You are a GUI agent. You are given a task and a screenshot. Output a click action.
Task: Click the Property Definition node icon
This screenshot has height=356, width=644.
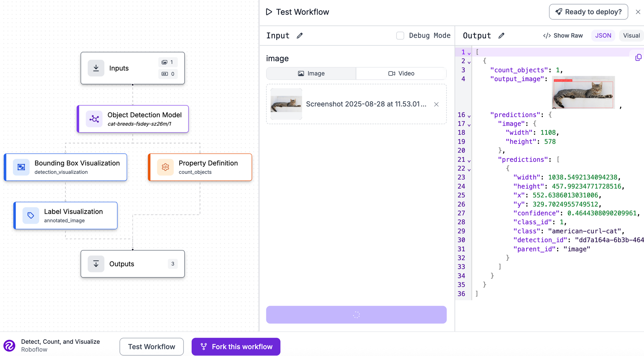[x=166, y=167]
